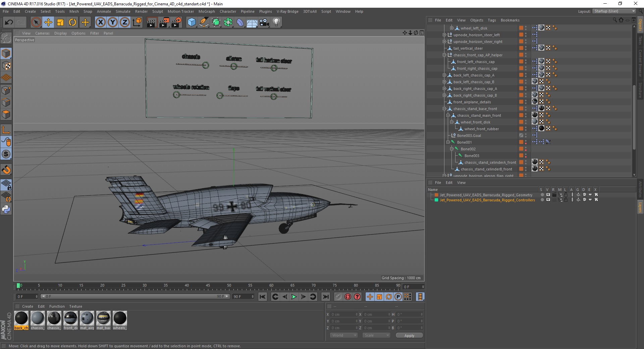Toggle X axis lock
This screenshot has width=644, height=349.
pyautogui.click(x=100, y=22)
